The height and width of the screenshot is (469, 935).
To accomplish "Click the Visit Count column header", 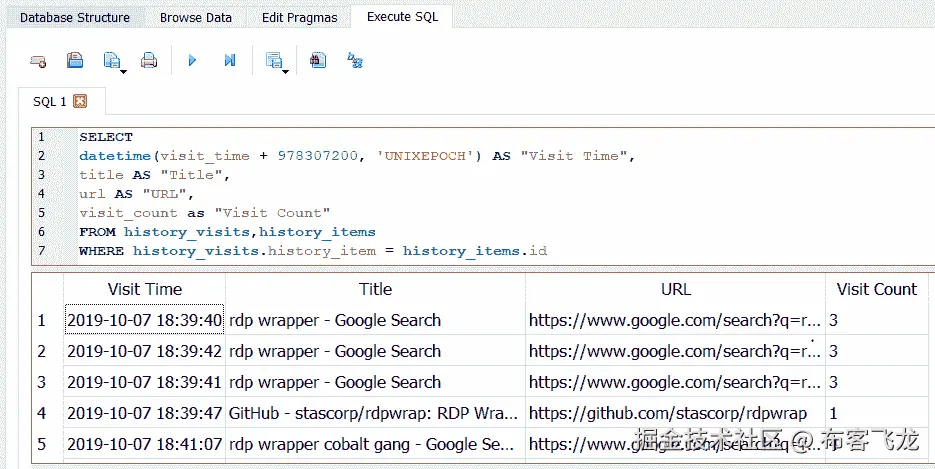I will pos(877,289).
